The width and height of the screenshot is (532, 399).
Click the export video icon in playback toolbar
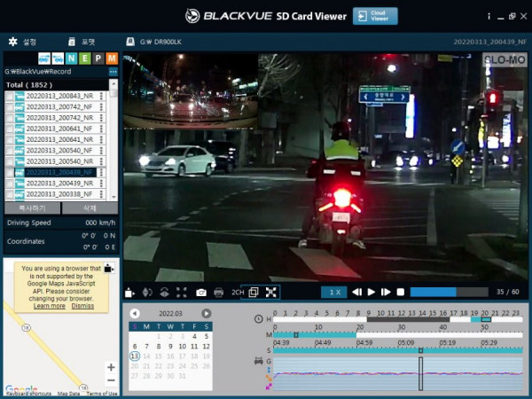coord(129,292)
